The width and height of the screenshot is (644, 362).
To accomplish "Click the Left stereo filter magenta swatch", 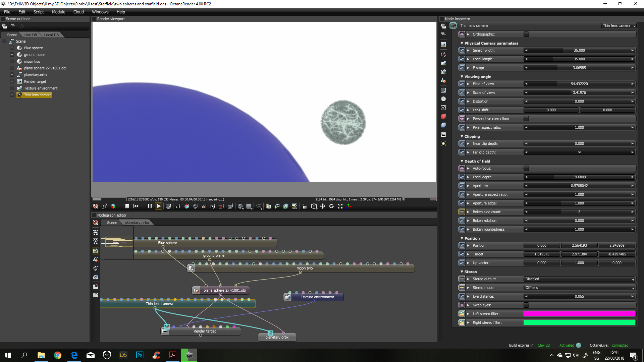I will pos(579,314).
